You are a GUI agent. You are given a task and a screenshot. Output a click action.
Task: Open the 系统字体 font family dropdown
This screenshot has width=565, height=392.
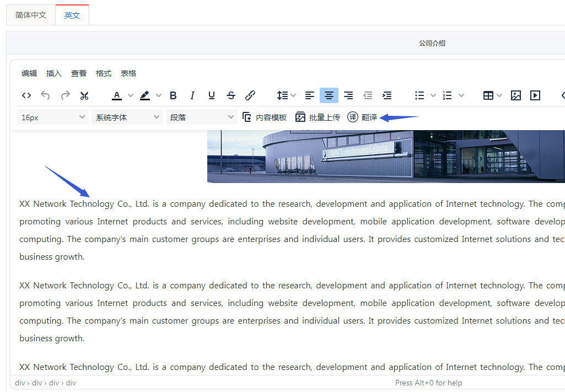(x=127, y=117)
